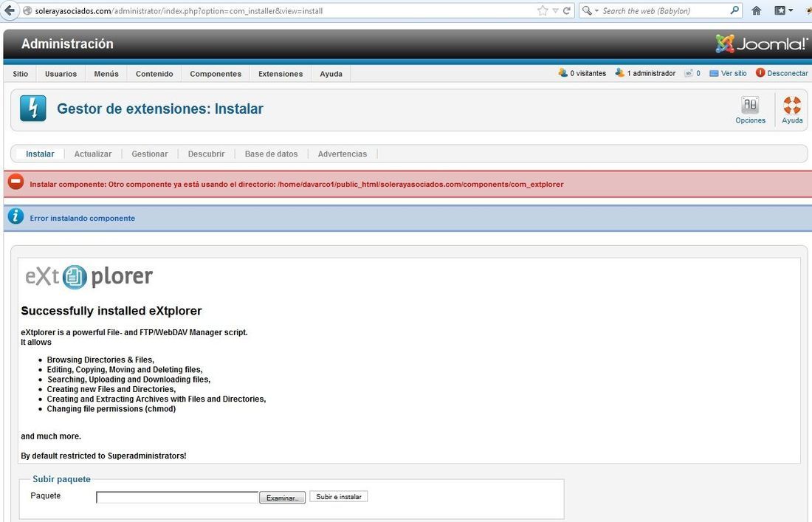Click the red 'Instalar componente' error message text

pyautogui.click(x=297, y=185)
